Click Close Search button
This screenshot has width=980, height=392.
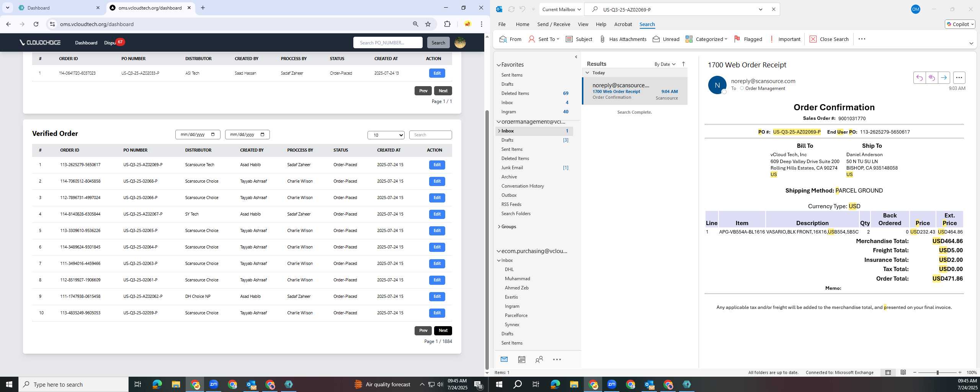coord(829,39)
